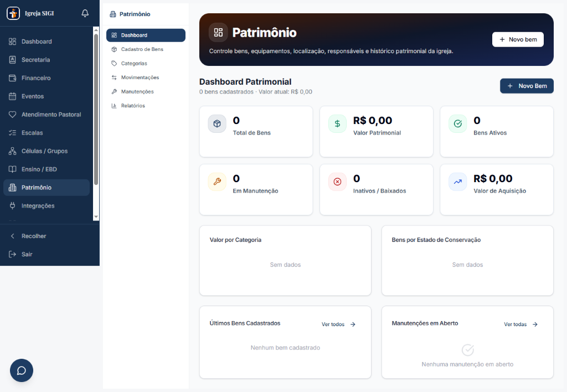Open Relatórios submenu item
This screenshot has width=567, height=392.
click(x=146, y=106)
